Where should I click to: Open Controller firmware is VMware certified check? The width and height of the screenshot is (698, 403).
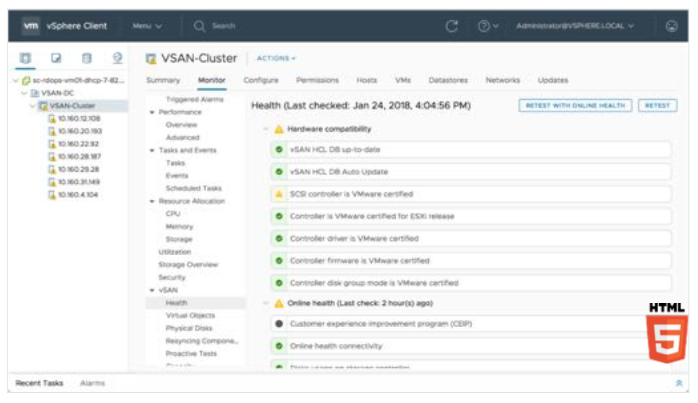pyautogui.click(x=471, y=261)
